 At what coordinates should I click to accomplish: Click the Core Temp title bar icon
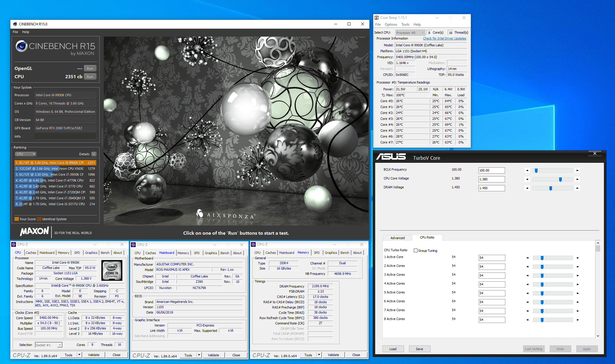[x=377, y=18]
